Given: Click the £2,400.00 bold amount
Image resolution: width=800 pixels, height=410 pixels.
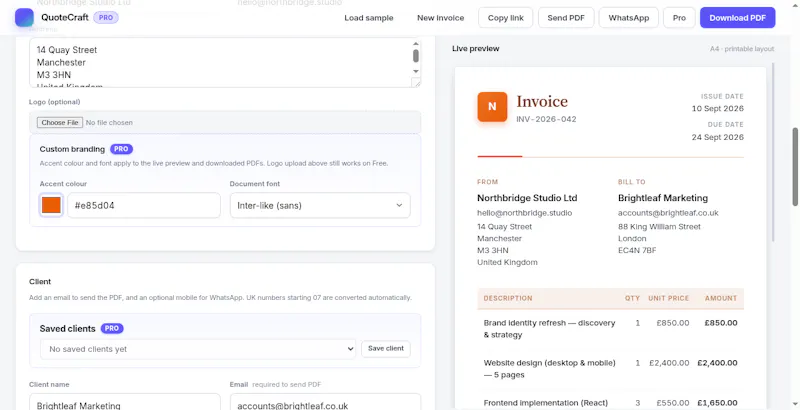Looking at the screenshot, I should pos(717,363).
